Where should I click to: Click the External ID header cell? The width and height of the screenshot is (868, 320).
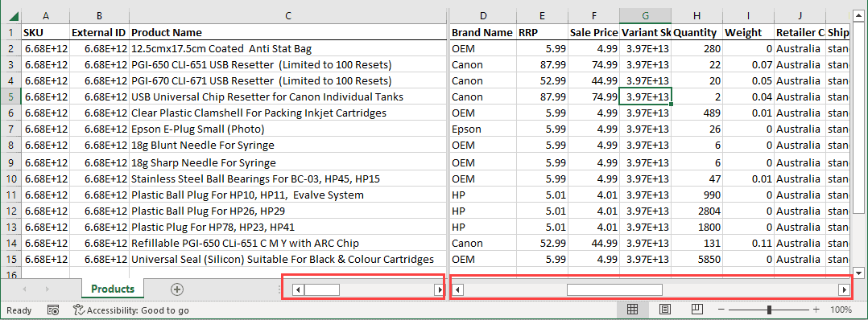[x=99, y=33]
